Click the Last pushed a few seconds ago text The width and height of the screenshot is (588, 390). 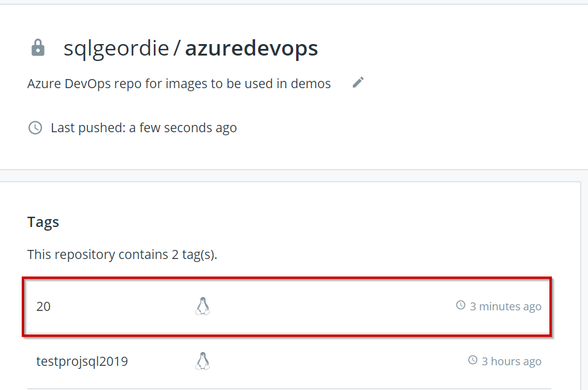[x=144, y=128]
